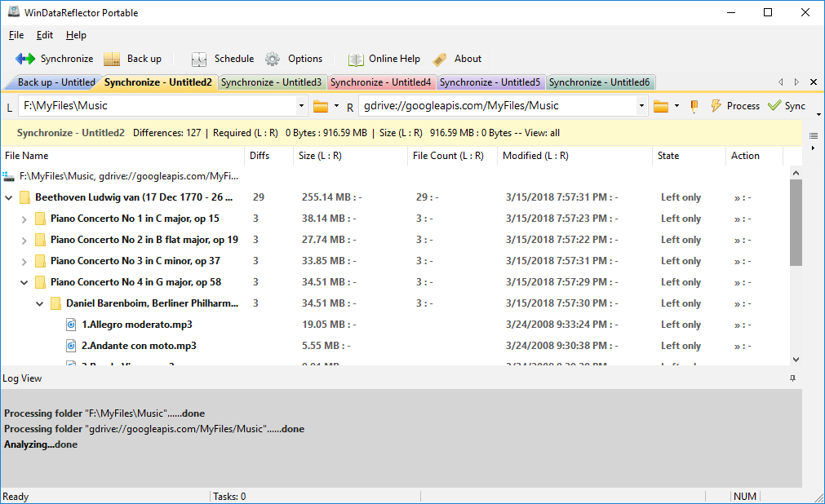Screen dimensions: 825x504
Task: Click action cell for 1.Allegro moderato.mp3
Action: 743,325
